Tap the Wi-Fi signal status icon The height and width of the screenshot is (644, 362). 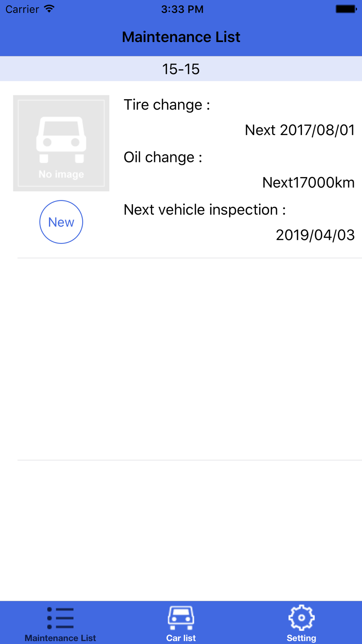click(49, 9)
